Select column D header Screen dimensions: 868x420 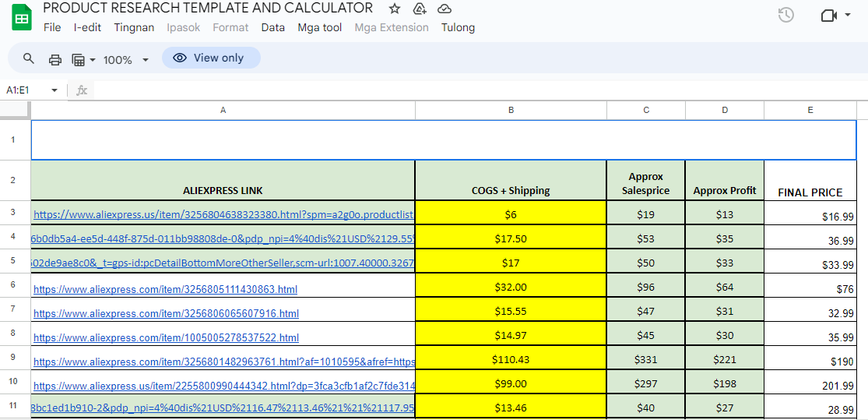pyautogui.click(x=725, y=111)
